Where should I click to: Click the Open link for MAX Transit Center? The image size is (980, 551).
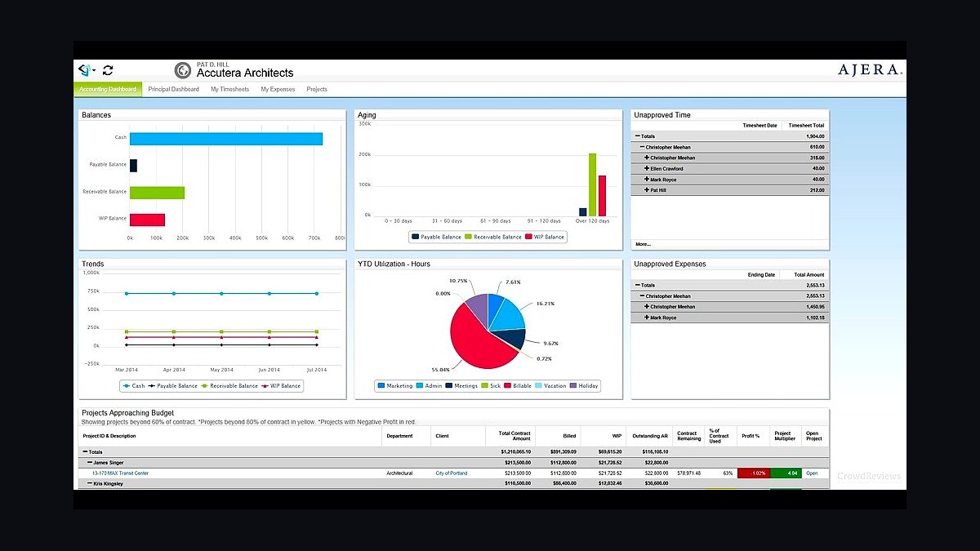(812, 473)
